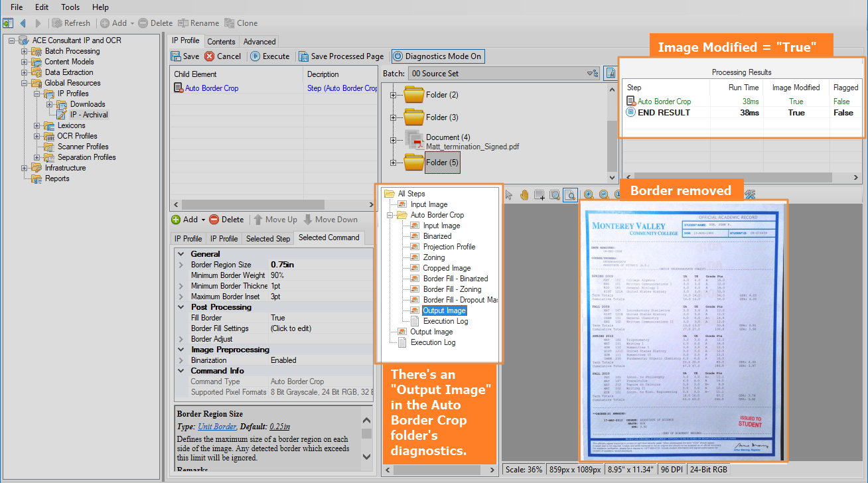
Task: Click the Cancel button
Action: (223, 56)
